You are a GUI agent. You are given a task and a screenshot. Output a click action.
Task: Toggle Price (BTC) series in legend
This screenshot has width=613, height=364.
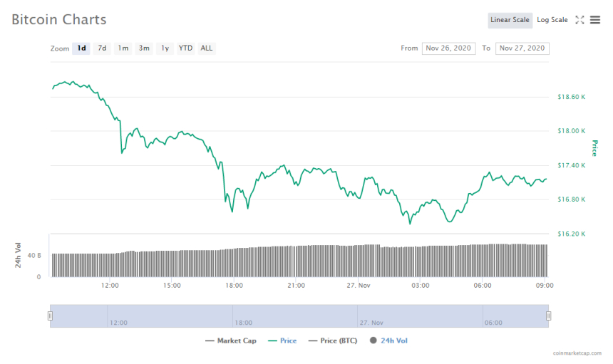[334, 340]
